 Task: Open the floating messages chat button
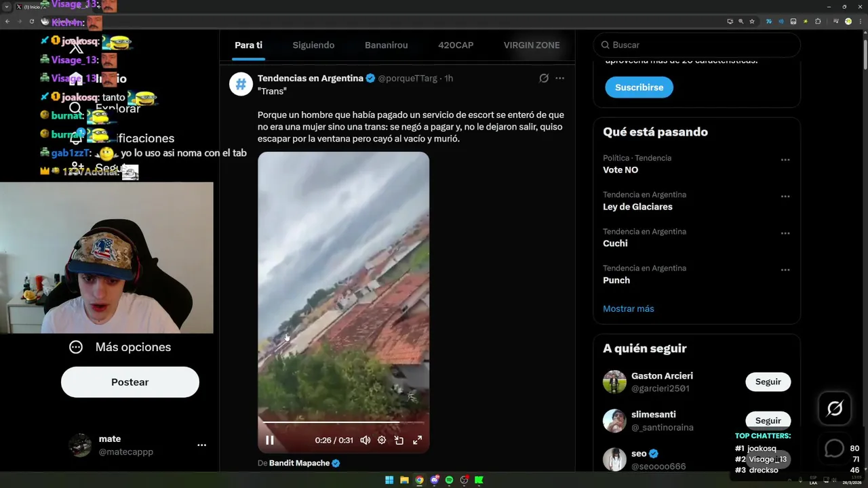pyautogui.click(x=835, y=448)
